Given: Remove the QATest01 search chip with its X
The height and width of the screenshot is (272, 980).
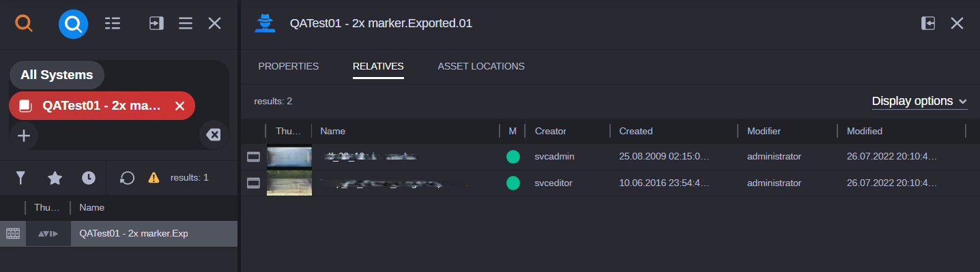Looking at the screenshot, I should [x=180, y=106].
